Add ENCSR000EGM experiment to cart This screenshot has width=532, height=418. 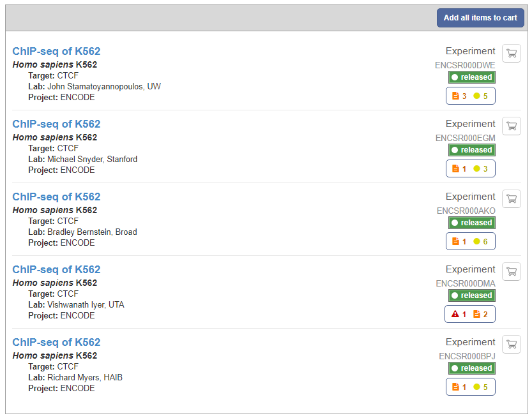[x=512, y=126]
